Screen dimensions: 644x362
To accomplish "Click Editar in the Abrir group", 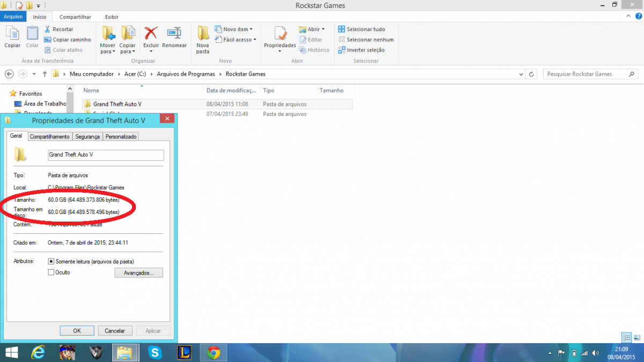I will coord(311,40).
